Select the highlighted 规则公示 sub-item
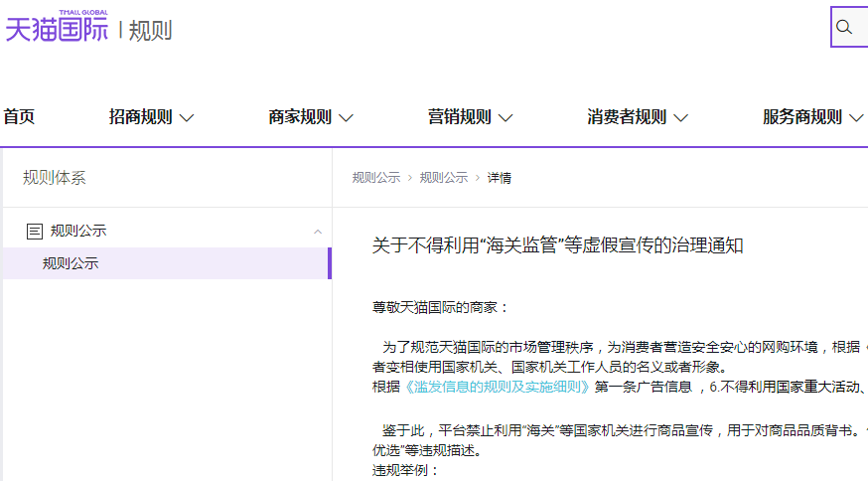Viewport: 868px width, 481px height. [x=167, y=263]
